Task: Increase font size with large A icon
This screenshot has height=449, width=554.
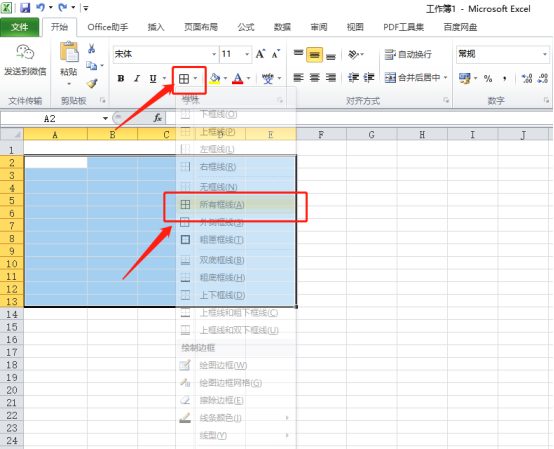Action: pos(260,54)
